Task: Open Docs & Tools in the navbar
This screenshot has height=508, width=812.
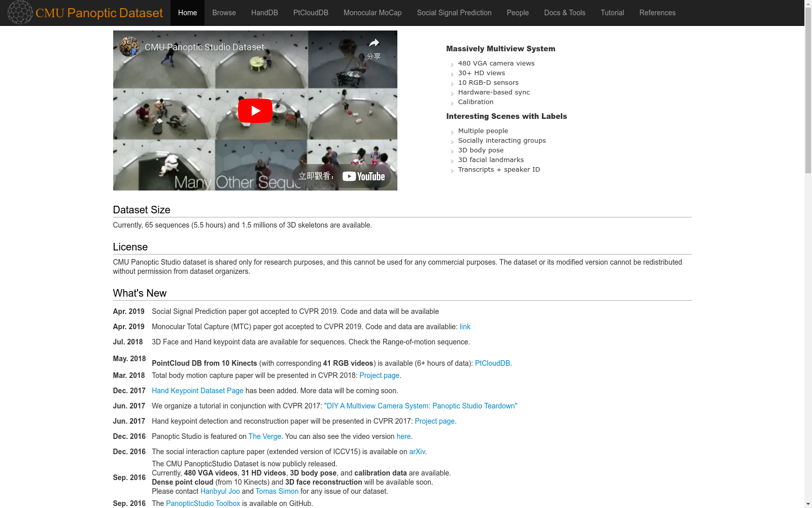Action: tap(564, 13)
